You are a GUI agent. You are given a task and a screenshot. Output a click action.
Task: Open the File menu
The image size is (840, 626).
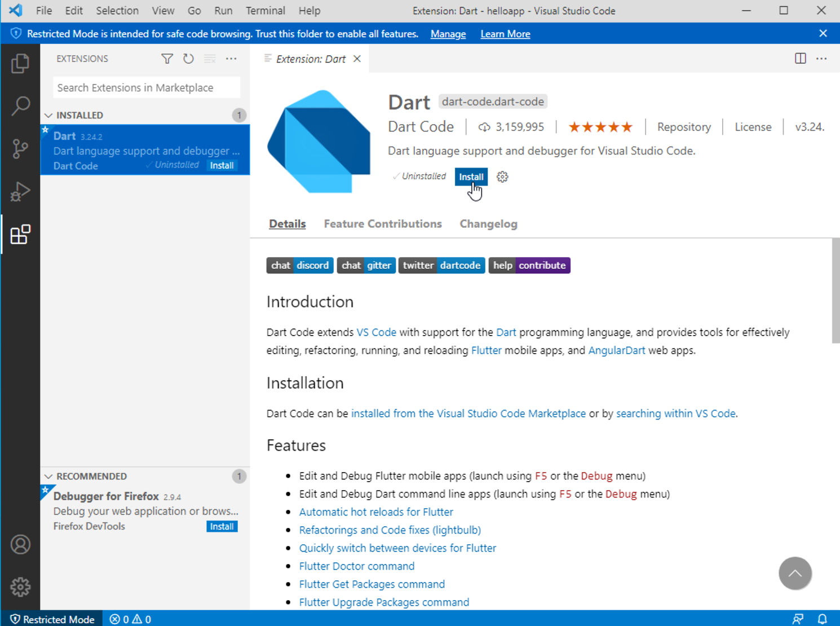point(43,11)
